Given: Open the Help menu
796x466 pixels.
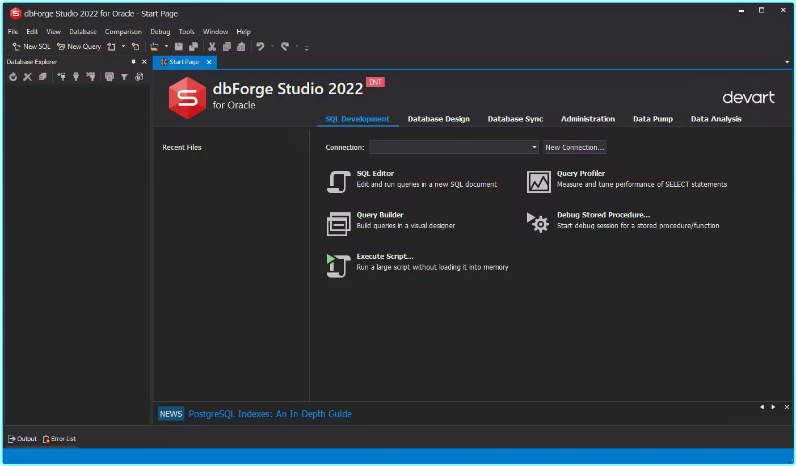Looking at the screenshot, I should (x=243, y=31).
